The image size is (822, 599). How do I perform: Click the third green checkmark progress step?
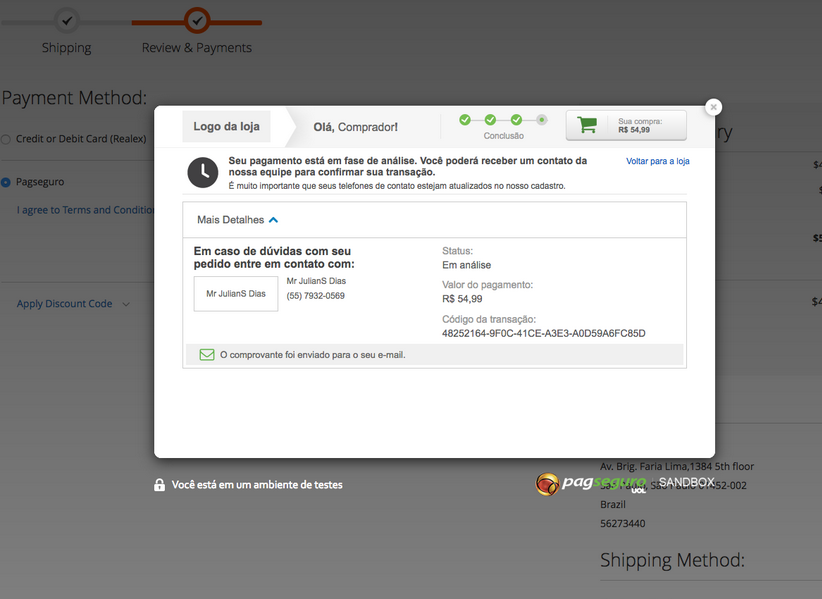[516, 120]
